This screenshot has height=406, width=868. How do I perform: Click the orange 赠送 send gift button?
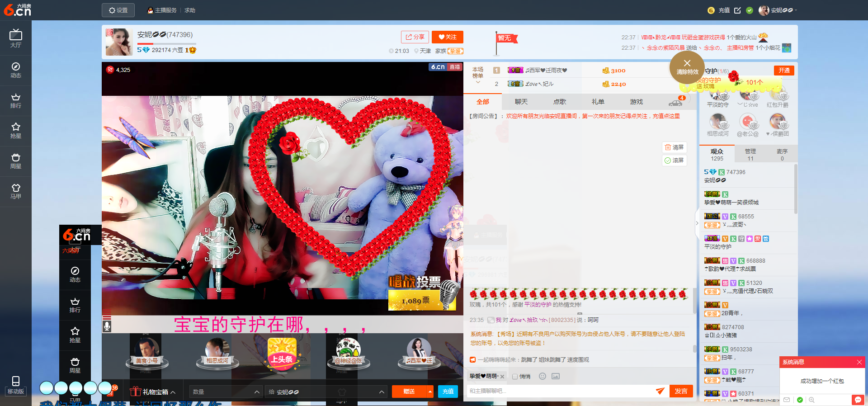[x=409, y=392]
